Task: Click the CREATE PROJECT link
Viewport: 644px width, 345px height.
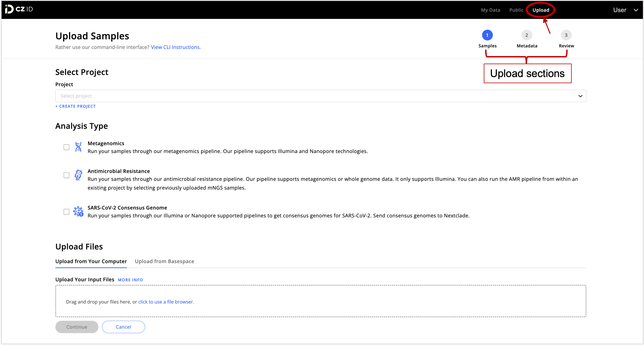Action: (75, 106)
